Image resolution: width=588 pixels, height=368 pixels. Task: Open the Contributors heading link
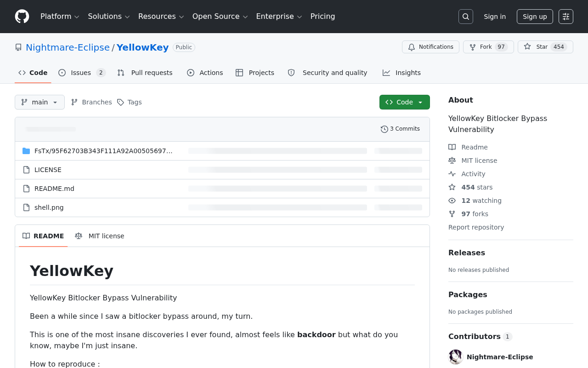[480, 336]
